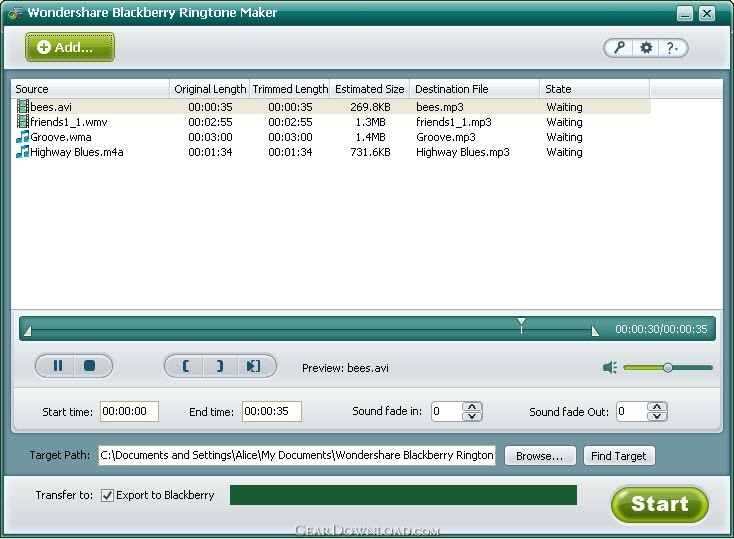Click the Browse button
The width and height of the screenshot is (734, 539).
[540, 456]
